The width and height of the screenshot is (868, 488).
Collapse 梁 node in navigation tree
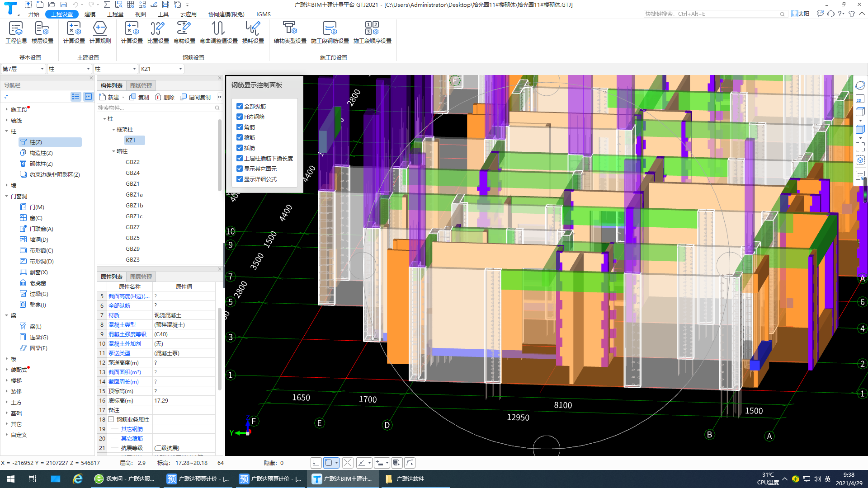(x=6, y=315)
